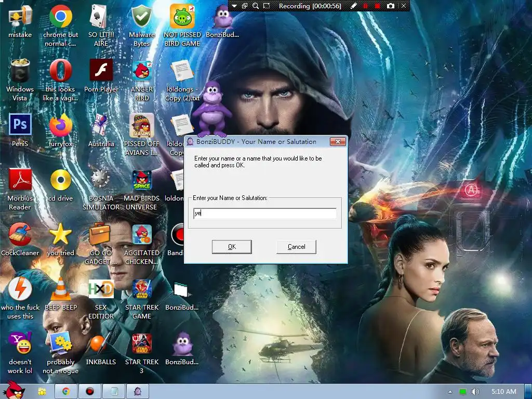The image size is (532, 399).
Task: Open the 'Australia' spider solitaire icon
Action: point(101,130)
